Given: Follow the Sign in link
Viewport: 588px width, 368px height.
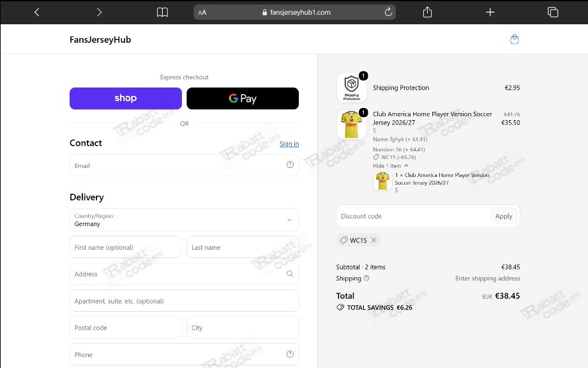Looking at the screenshot, I should [x=289, y=144].
